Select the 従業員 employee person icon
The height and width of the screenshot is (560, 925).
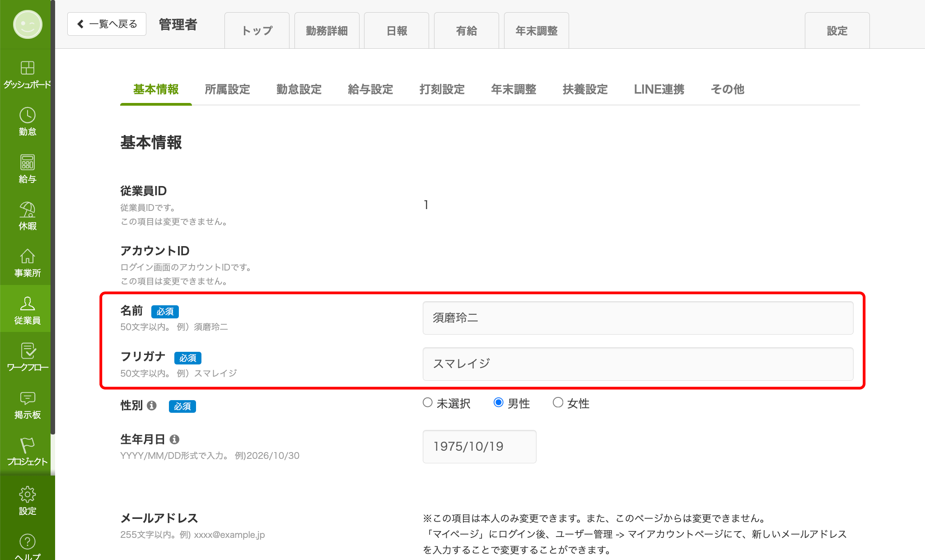click(27, 303)
